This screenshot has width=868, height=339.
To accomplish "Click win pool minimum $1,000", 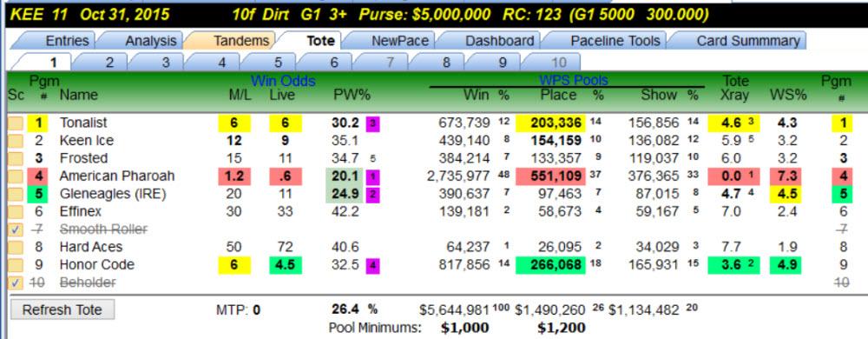I will coord(465,328).
